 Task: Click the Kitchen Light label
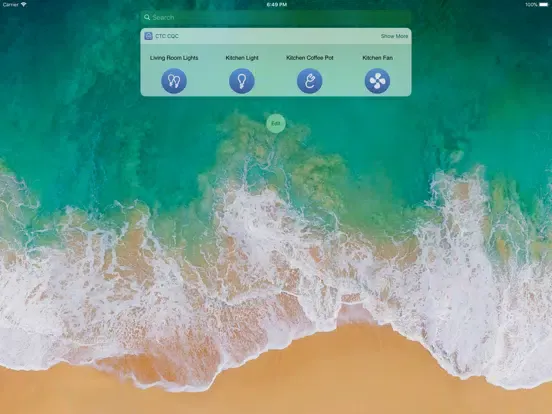click(242, 58)
